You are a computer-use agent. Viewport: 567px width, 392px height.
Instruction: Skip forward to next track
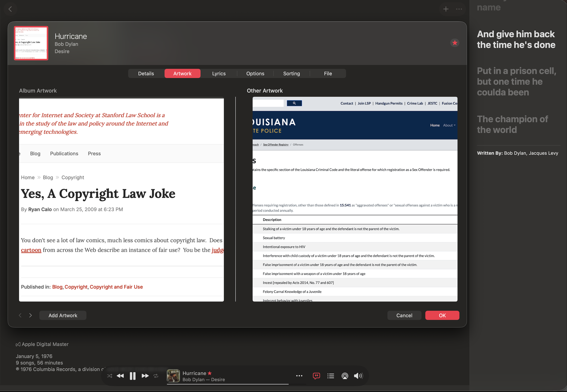click(145, 376)
